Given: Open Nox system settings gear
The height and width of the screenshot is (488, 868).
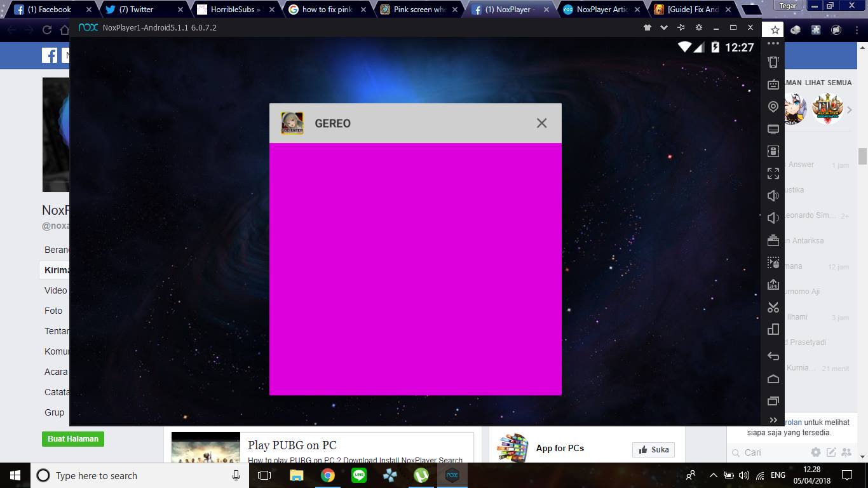Looking at the screenshot, I should coord(699,28).
